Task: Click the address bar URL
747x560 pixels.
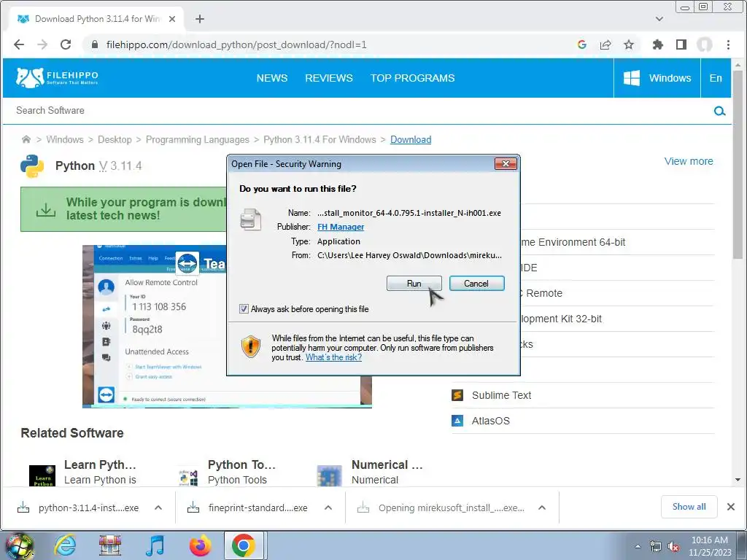Action: [236, 44]
